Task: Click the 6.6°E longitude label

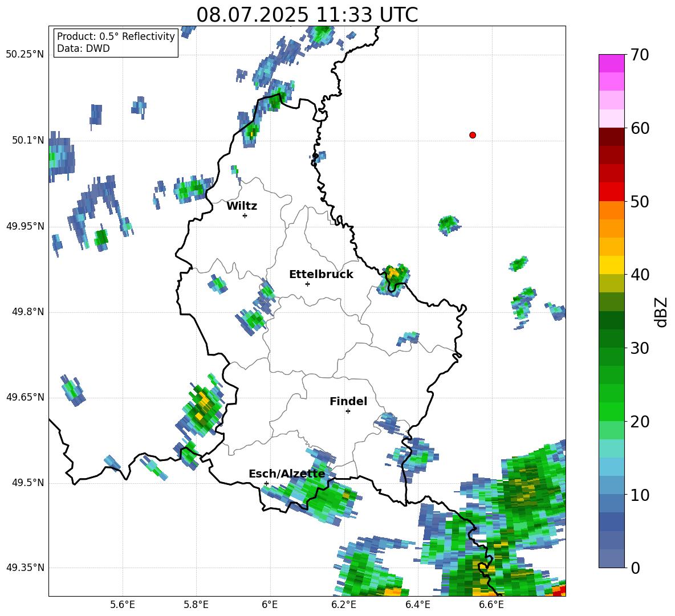Action: (x=491, y=605)
